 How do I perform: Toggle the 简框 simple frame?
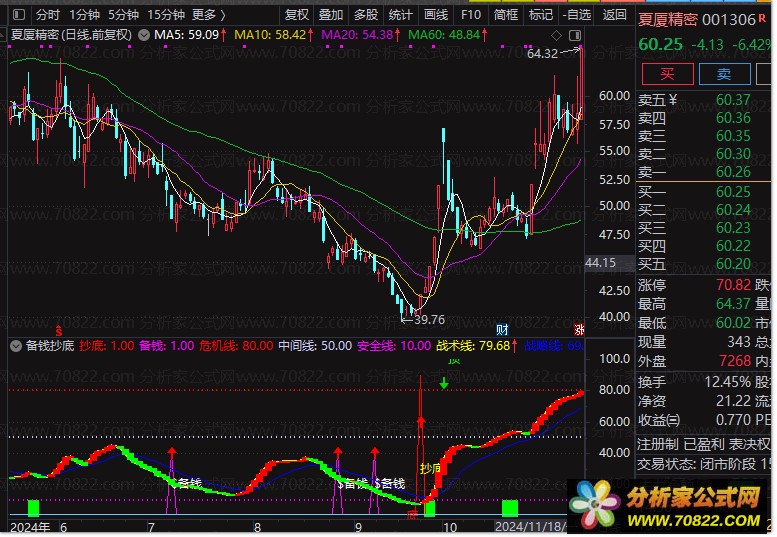pos(505,15)
